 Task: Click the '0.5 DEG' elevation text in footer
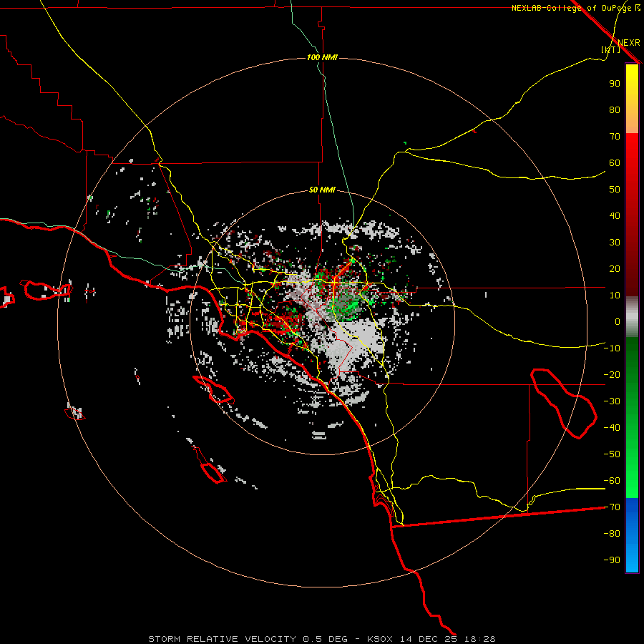click(325, 639)
